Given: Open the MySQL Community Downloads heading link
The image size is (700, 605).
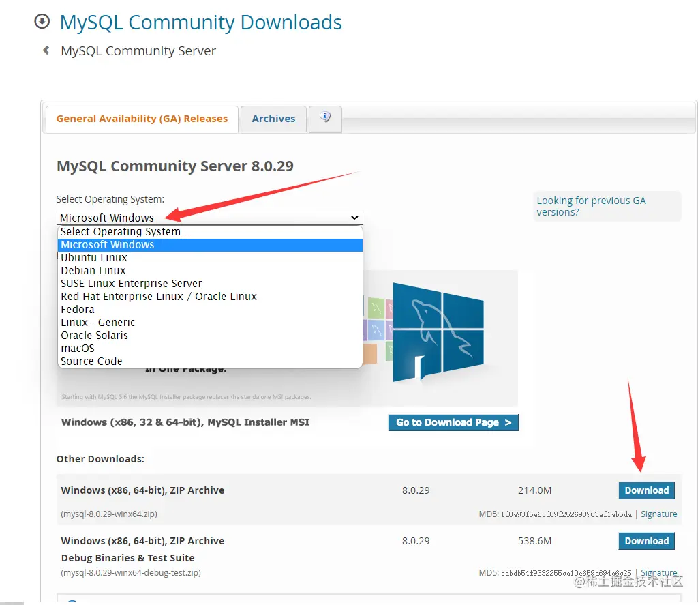Looking at the screenshot, I should [201, 23].
